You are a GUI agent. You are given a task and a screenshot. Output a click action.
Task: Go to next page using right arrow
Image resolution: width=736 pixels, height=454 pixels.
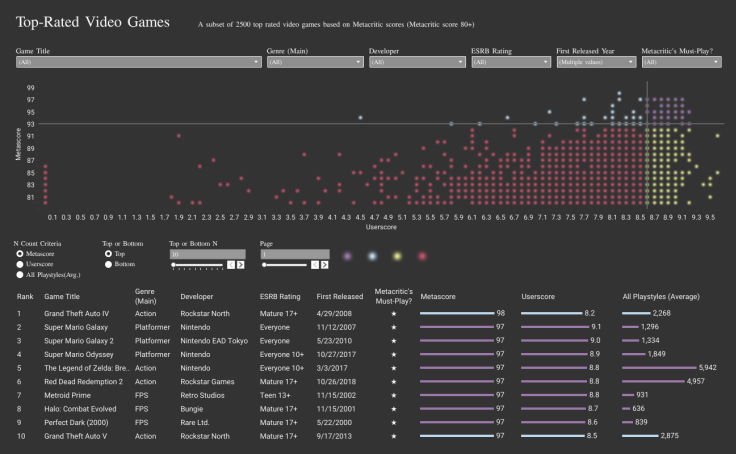click(325, 265)
